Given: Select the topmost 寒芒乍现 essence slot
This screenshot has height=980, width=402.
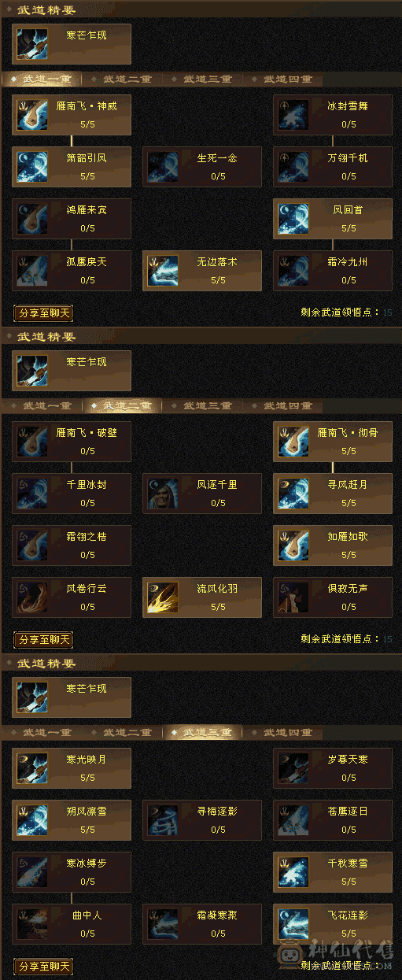Looking at the screenshot, I should pos(72,43).
